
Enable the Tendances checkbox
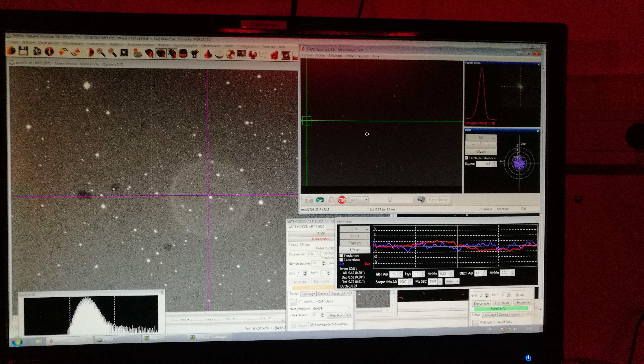[x=341, y=256]
